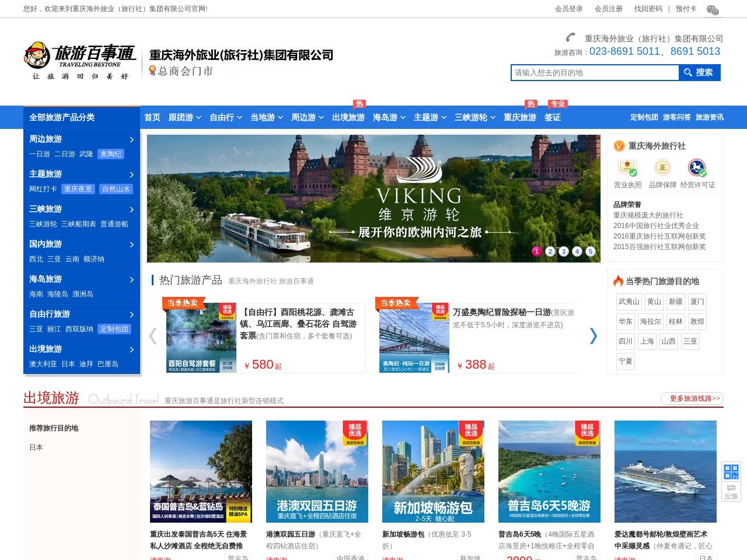This screenshot has width=747, height=560.
Task: Click the QR code icon at right edge
Action: click(x=731, y=471)
